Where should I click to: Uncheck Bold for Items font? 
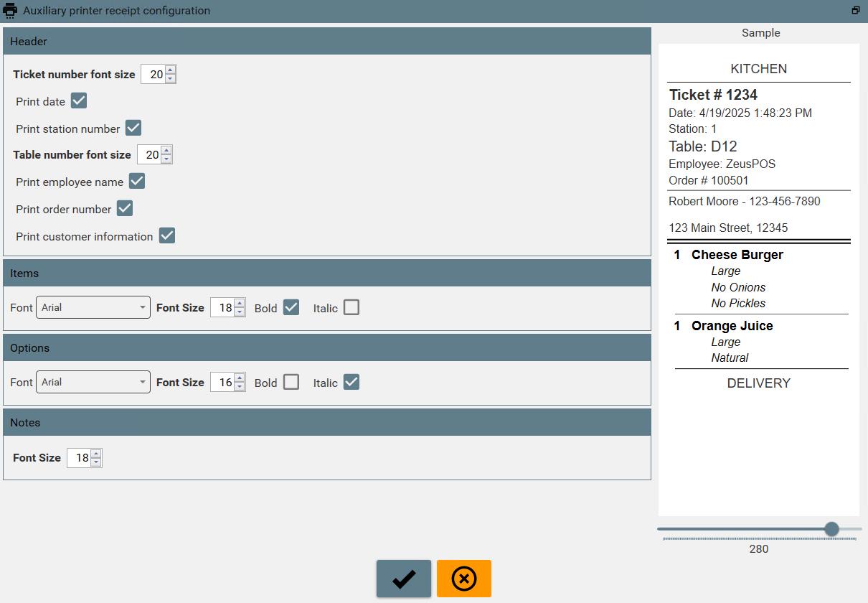291,307
